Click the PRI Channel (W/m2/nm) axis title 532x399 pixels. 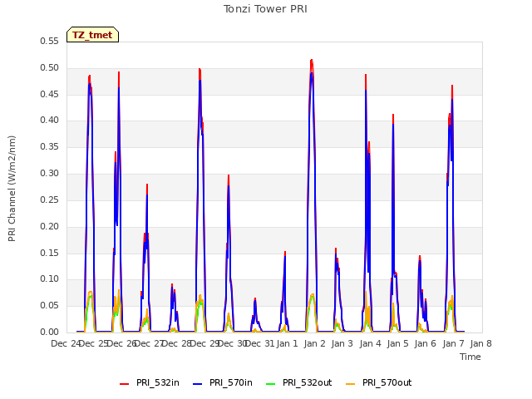click(12, 189)
